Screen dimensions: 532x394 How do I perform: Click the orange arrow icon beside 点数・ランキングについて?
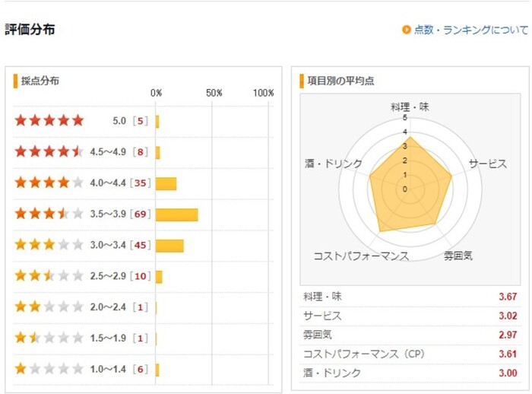click(x=406, y=30)
